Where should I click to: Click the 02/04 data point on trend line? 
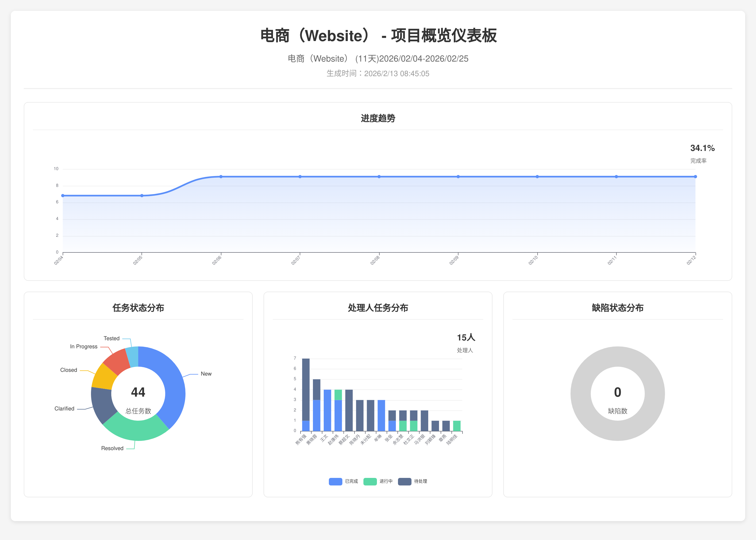click(x=63, y=195)
